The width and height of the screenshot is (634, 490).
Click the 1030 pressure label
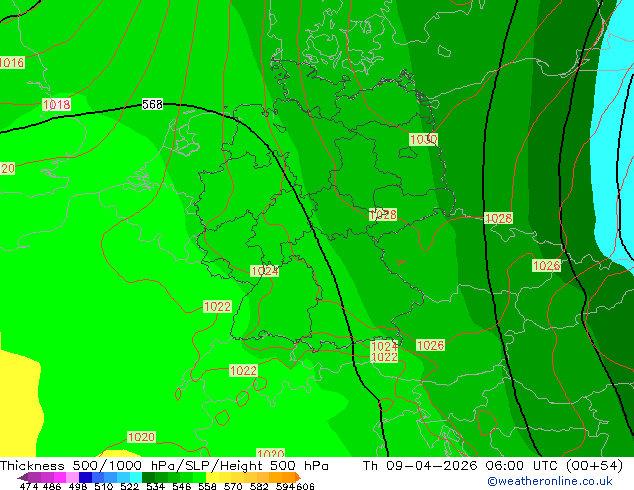(x=423, y=140)
